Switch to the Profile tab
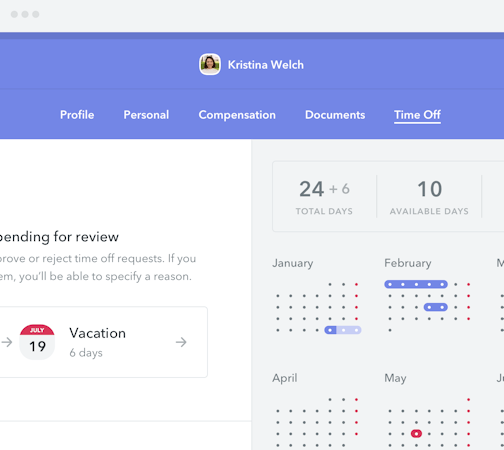This screenshot has width=504, height=450. pos(77,115)
